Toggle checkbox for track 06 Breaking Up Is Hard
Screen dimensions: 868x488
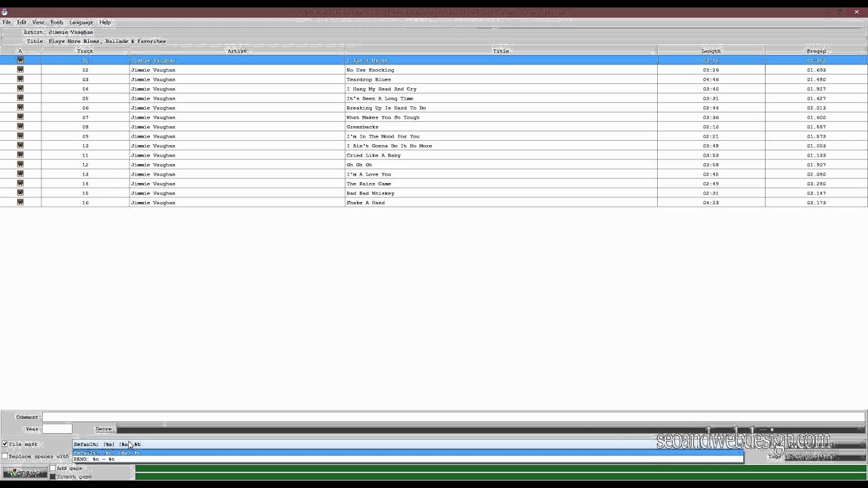point(20,108)
